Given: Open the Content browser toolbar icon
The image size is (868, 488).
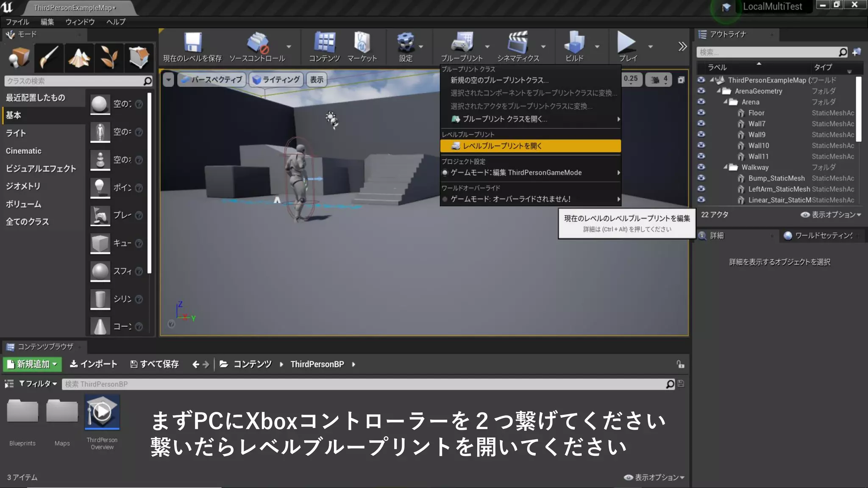Looking at the screenshot, I should pyautogui.click(x=324, y=43).
